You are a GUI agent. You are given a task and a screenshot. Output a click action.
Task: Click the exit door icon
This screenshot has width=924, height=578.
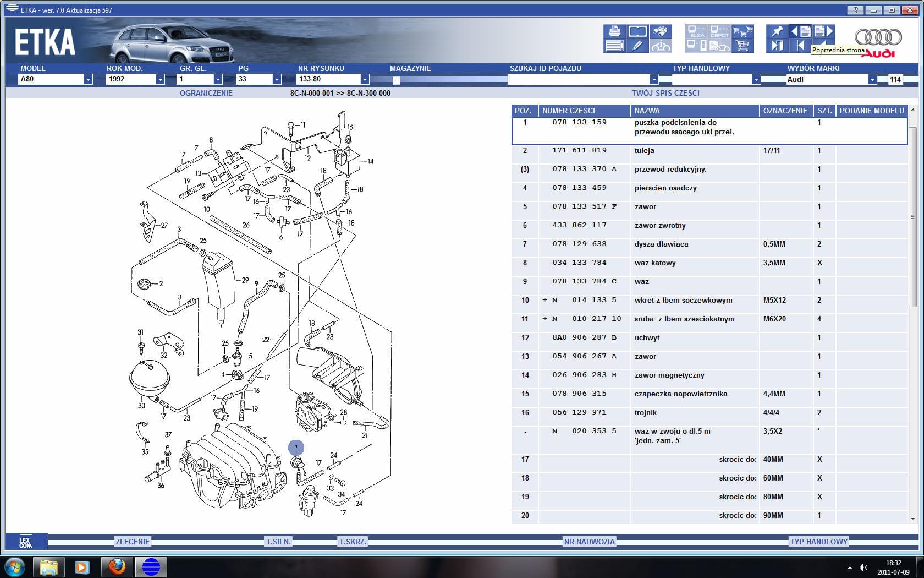click(777, 46)
